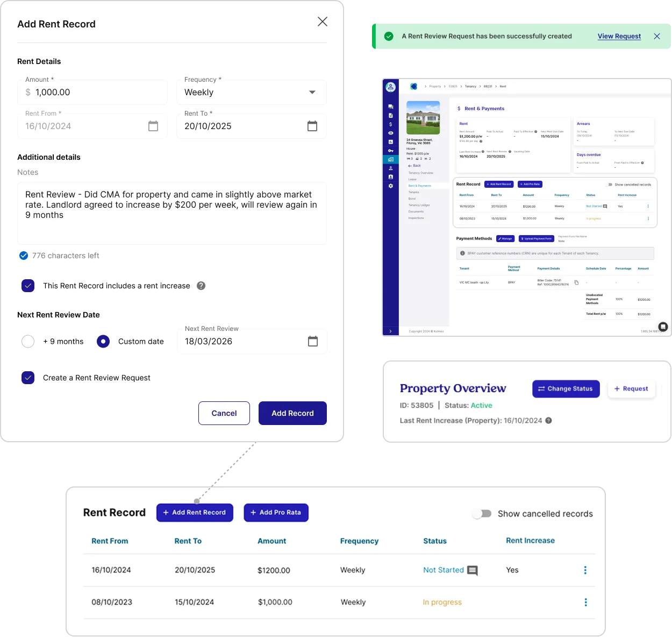
Task: Open the reports chart icon in sidebar
Action: (x=391, y=141)
